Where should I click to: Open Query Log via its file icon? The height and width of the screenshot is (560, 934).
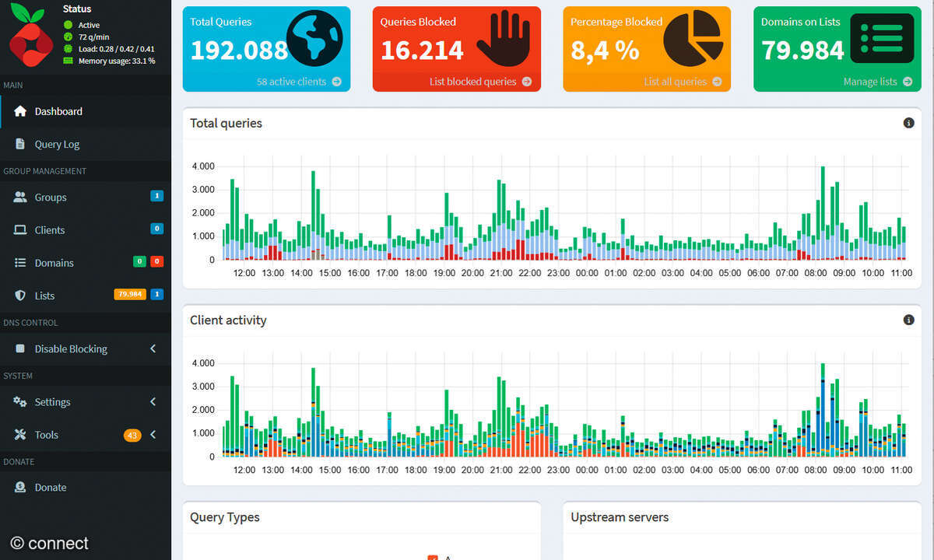[21, 144]
